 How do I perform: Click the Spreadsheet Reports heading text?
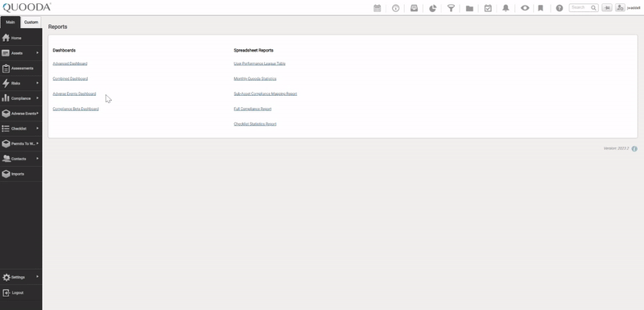coord(254,50)
